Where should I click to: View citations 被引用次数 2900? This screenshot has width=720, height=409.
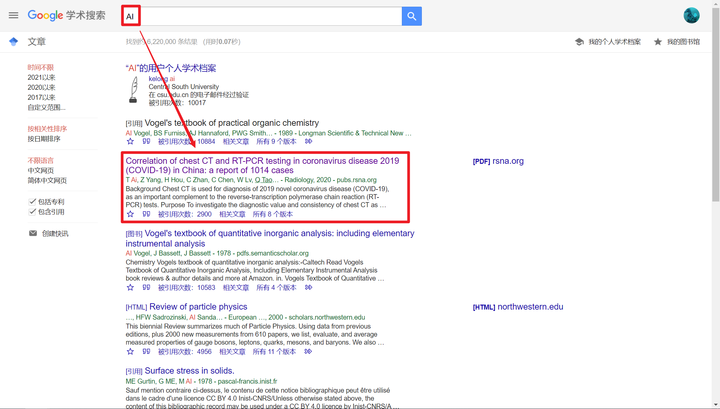(x=185, y=214)
